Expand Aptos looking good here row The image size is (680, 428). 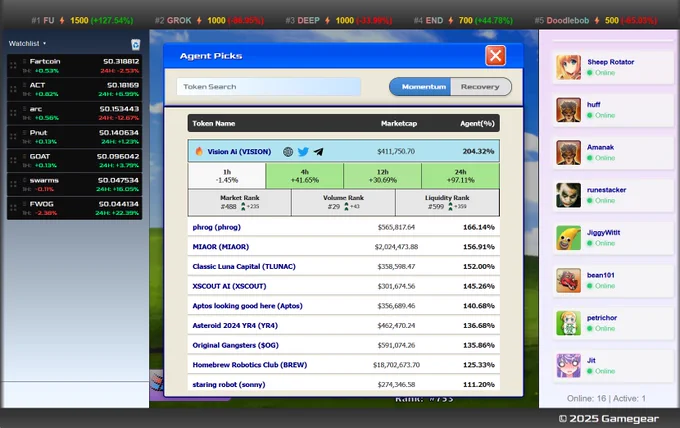[x=343, y=306]
